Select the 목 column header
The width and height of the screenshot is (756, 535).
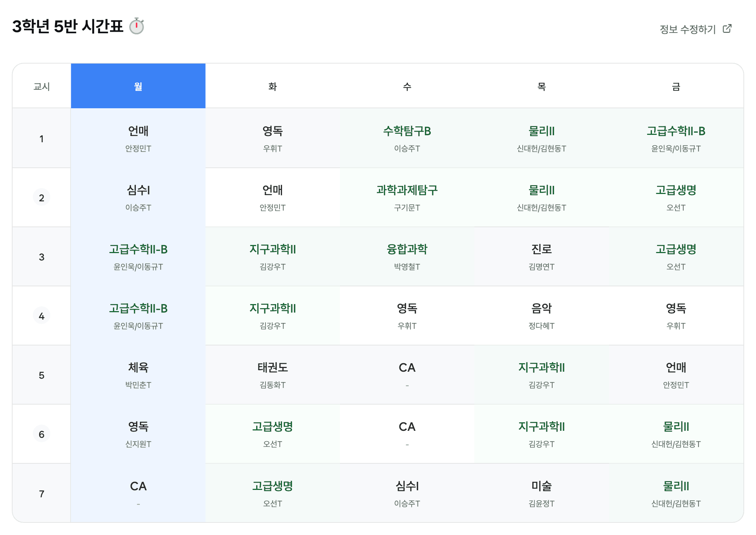(x=541, y=86)
